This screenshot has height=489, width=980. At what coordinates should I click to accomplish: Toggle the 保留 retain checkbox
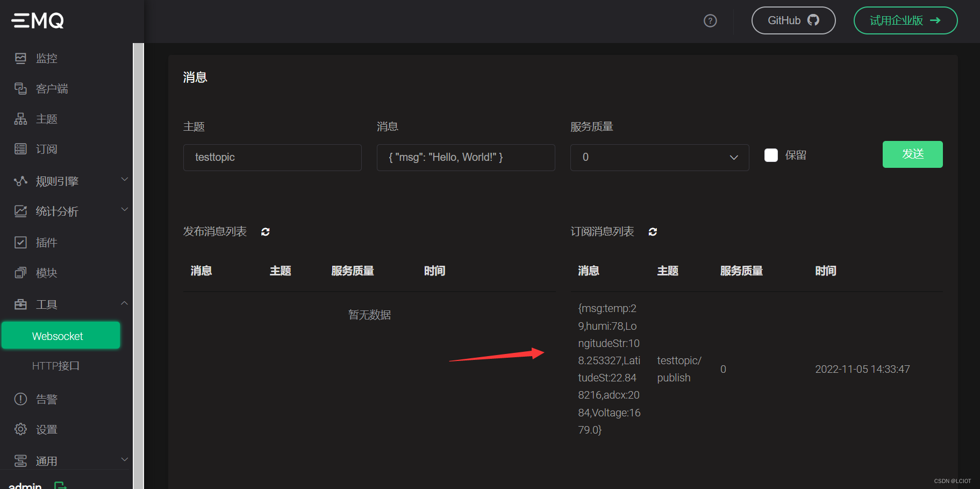click(x=771, y=155)
